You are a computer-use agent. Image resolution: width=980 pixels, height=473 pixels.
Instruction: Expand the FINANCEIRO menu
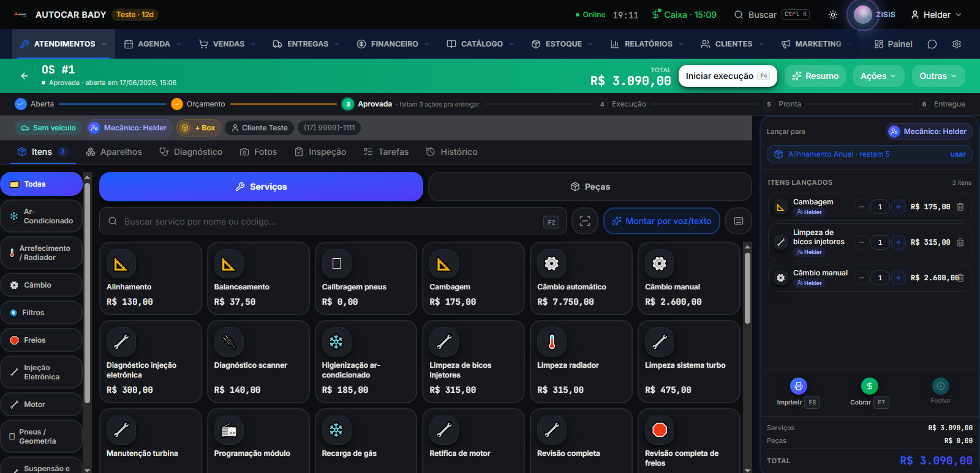[393, 44]
